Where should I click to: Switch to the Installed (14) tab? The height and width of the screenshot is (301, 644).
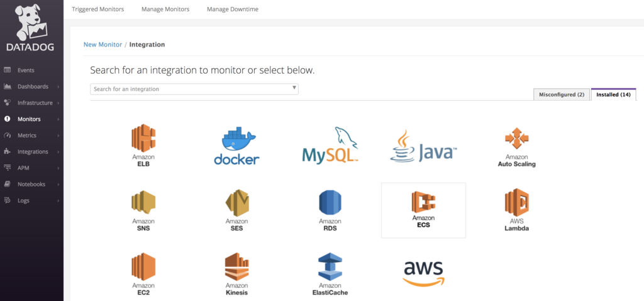pos(614,94)
